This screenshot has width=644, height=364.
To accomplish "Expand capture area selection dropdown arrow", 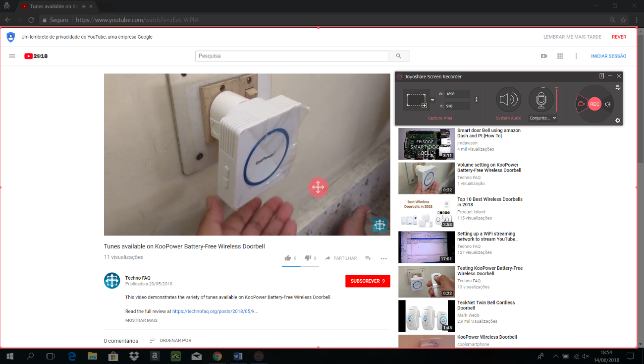I will click(x=432, y=100).
